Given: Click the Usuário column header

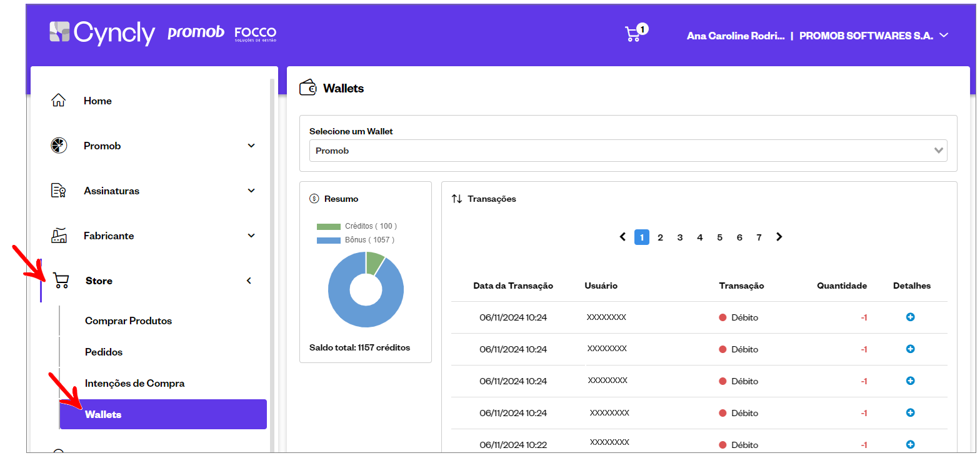Looking at the screenshot, I should click(601, 286).
